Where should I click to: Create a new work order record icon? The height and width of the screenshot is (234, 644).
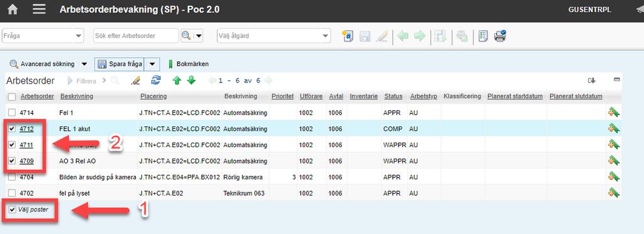(348, 36)
